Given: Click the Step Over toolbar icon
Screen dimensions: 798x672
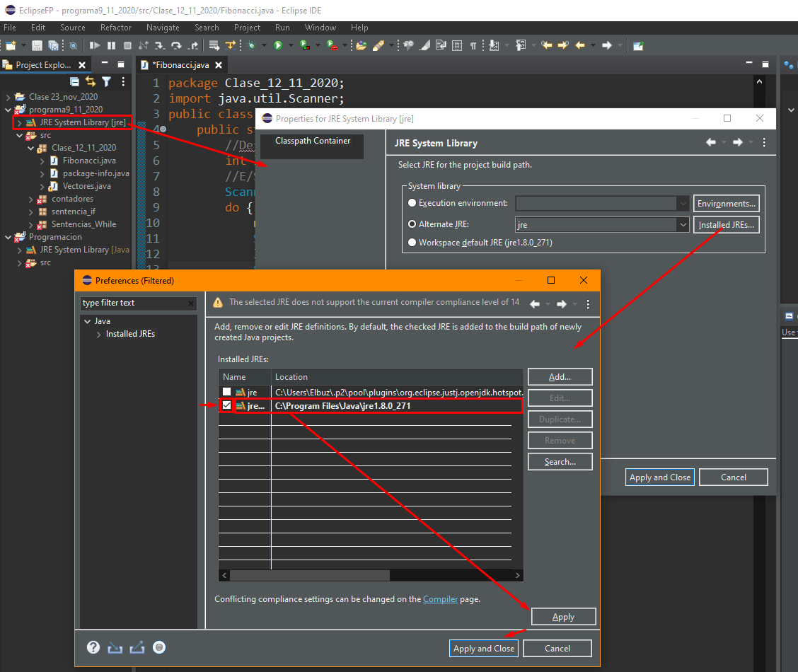Looking at the screenshot, I should (x=176, y=45).
